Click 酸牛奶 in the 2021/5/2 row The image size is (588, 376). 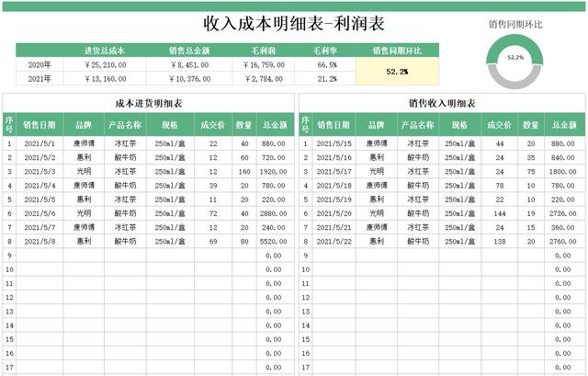(x=125, y=157)
